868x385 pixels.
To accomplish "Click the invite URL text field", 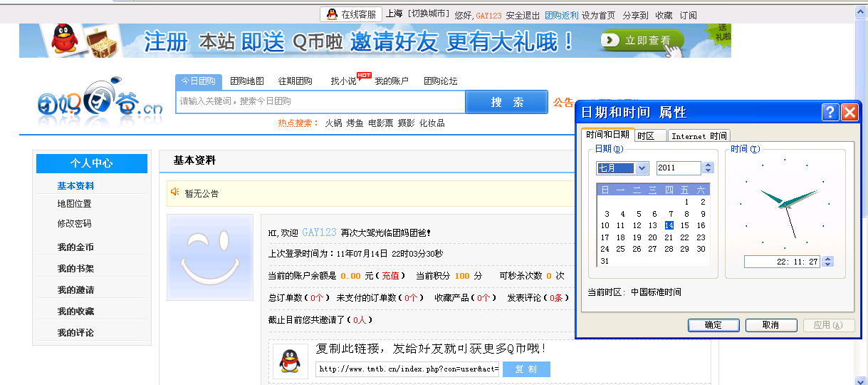I will click(x=408, y=369).
